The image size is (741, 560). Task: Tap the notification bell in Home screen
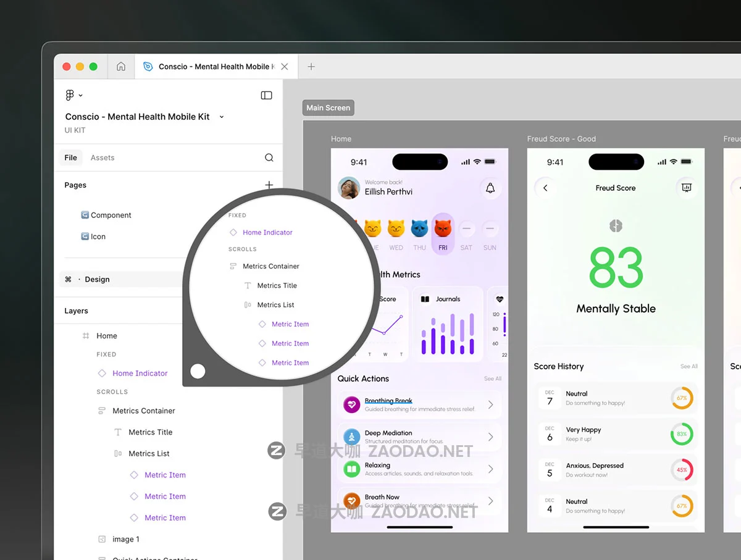(490, 188)
